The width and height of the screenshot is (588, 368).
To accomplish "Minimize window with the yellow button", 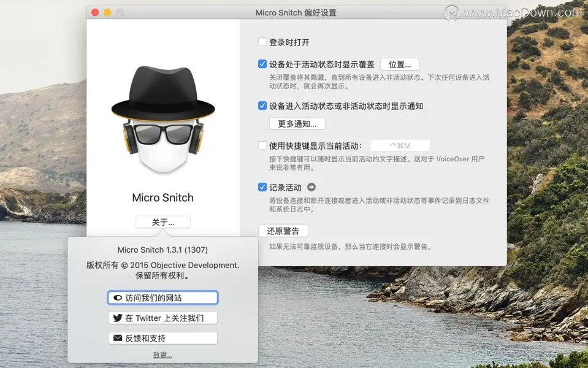I will click(107, 12).
